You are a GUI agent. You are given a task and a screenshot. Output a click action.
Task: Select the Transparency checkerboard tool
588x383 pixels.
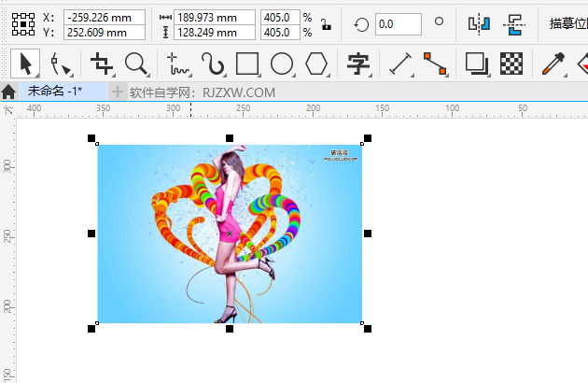click(511, 64)
